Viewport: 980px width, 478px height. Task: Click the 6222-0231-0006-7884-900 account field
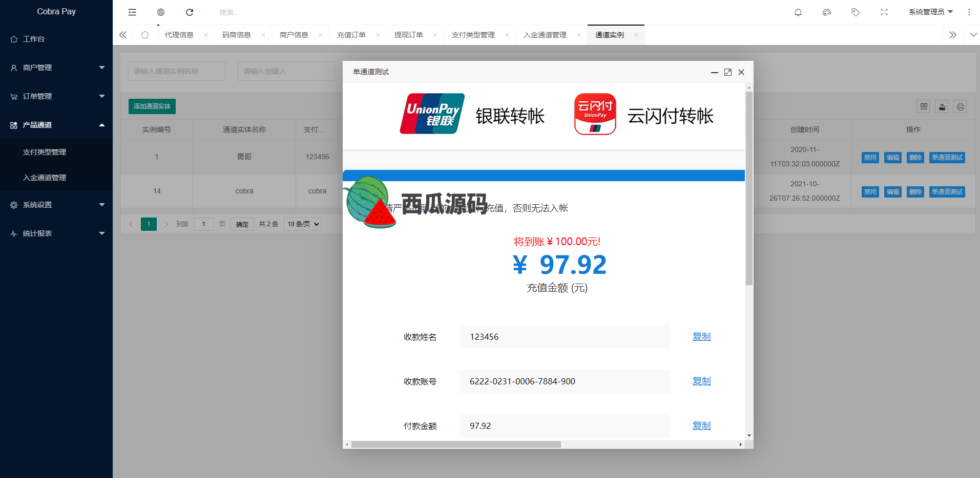coord(564,381)
